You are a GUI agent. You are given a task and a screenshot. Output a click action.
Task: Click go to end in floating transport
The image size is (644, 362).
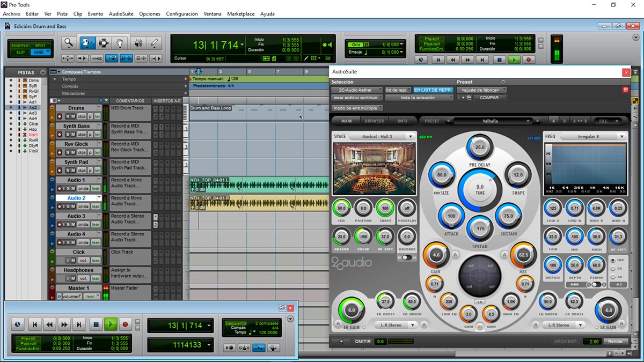tap(79, 324)
